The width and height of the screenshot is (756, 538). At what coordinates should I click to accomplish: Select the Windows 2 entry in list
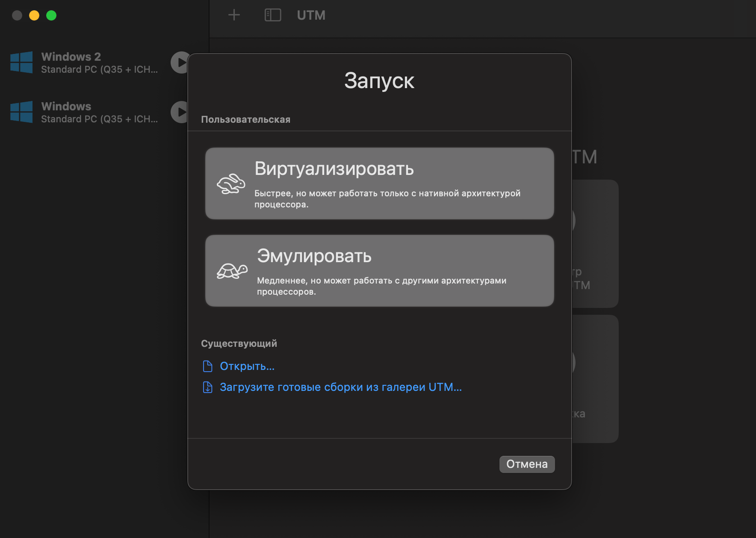(99, 62)
